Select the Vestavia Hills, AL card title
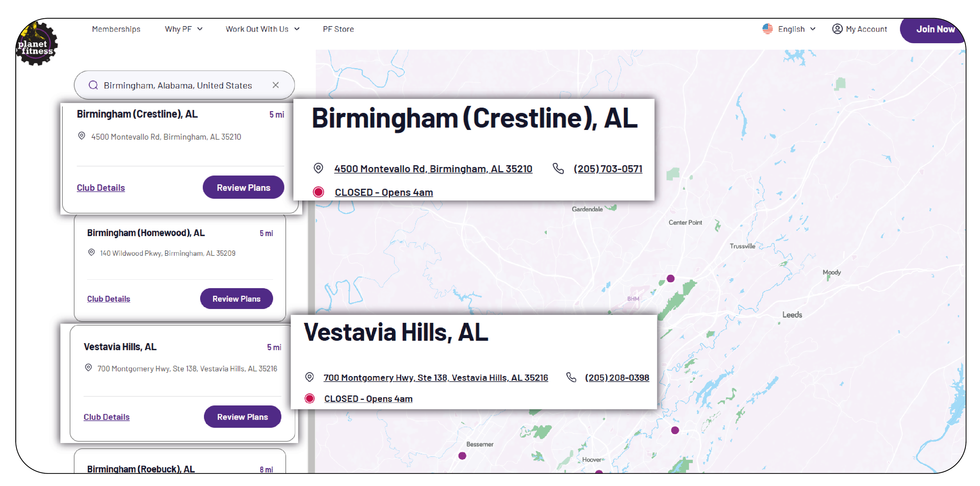 point(120,347)
